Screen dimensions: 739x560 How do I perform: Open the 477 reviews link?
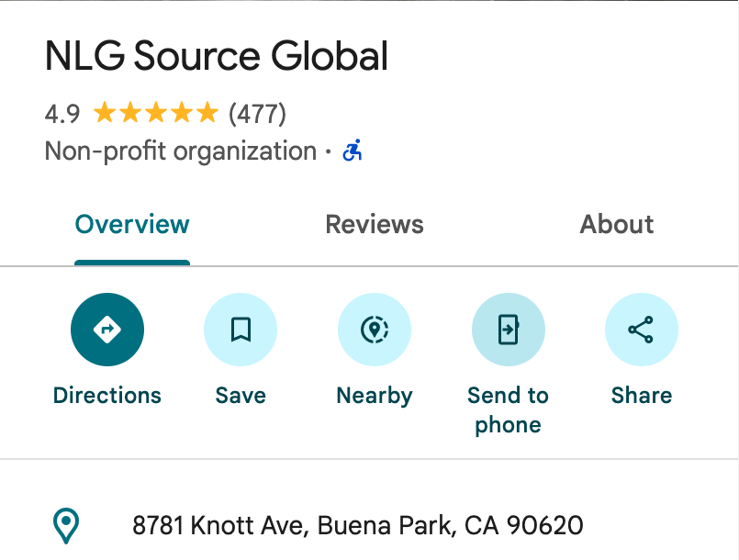point(256,113)
